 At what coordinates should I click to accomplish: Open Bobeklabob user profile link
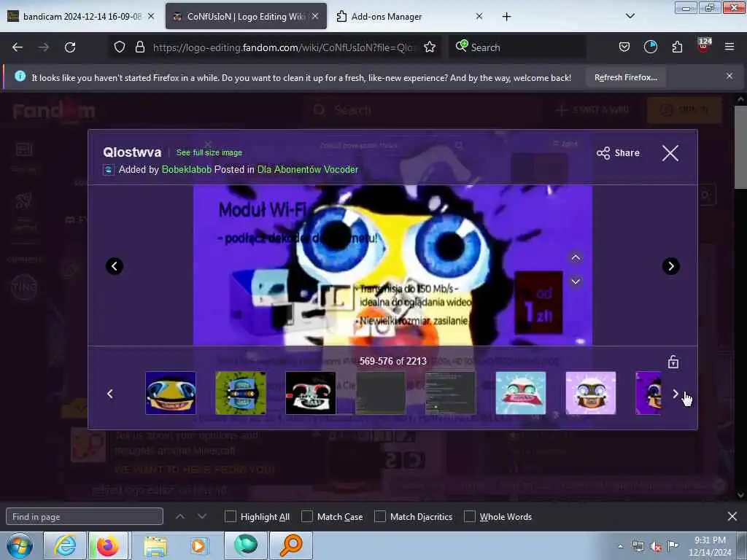(186, 169)
